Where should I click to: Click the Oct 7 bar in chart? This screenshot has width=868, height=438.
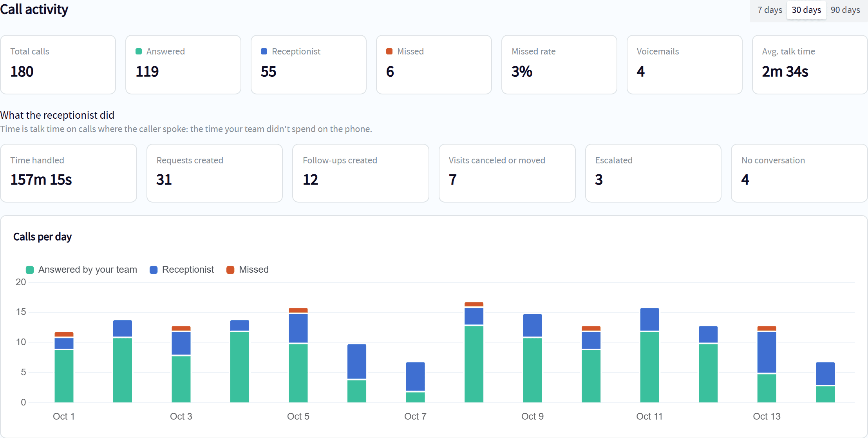[415, 382]
